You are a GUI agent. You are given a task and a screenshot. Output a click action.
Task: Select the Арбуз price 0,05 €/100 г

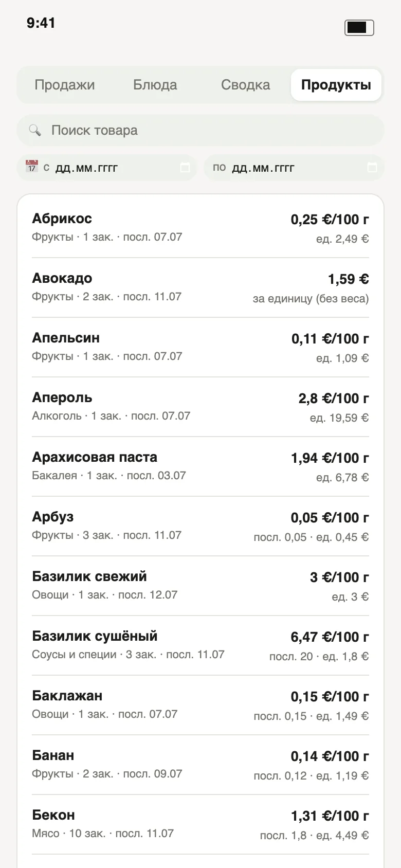pos(330,518)
